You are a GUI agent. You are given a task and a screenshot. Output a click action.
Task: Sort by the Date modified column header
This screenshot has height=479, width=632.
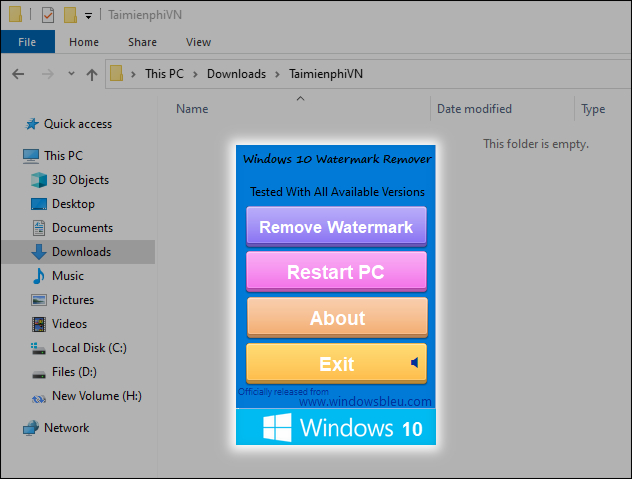(474, 109)
